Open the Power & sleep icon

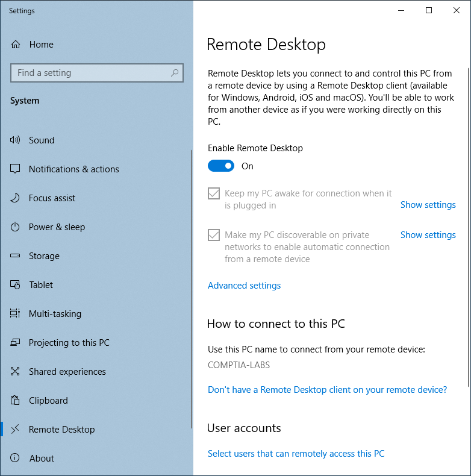point(15,227)
